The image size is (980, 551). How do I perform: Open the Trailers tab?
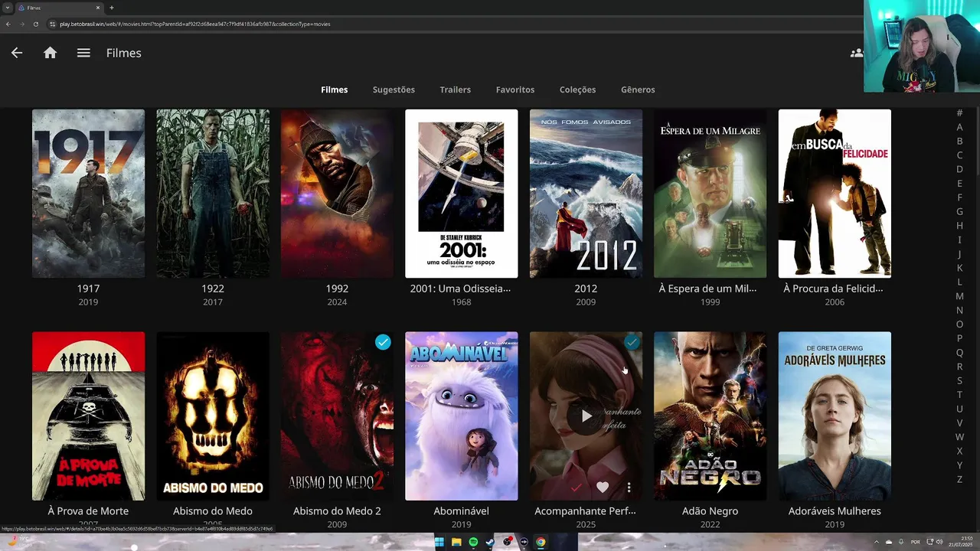coord(456,90)
